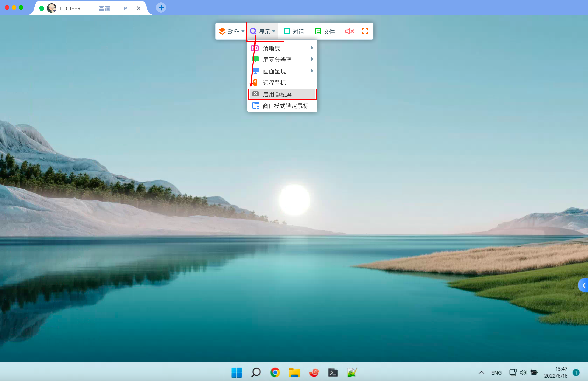The width and height of the screenshot is (588, 381).
Task: Toggle the muted speaker icon in toolbar
Action: click(x=349, y=31)
